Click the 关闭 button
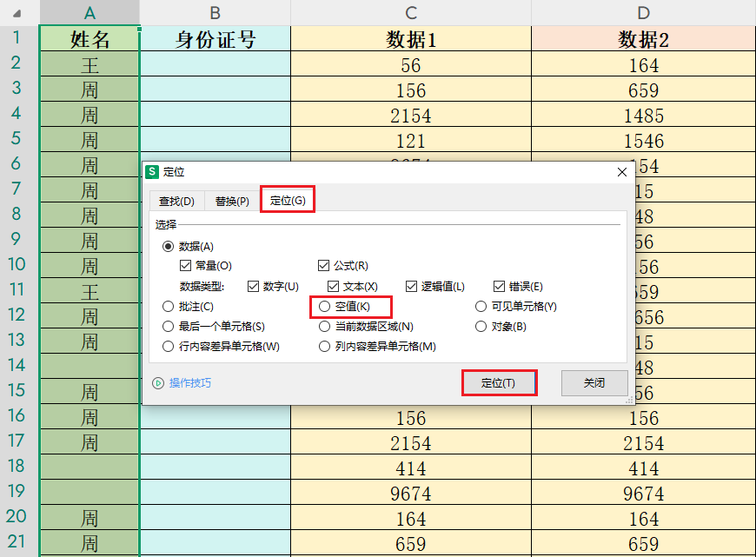756x557 pixels. tap(594, 381)
